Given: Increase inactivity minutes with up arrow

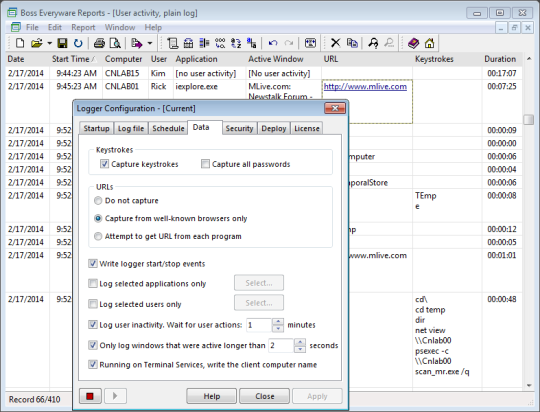Looking at the screenshot, I should pos(278,322).
